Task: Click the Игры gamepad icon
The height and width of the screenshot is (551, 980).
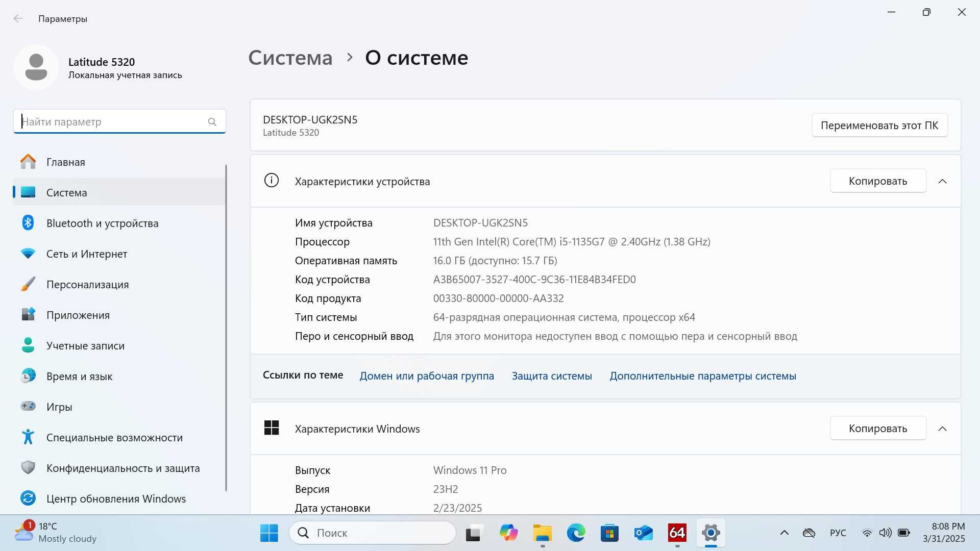Action: [28, 406]
